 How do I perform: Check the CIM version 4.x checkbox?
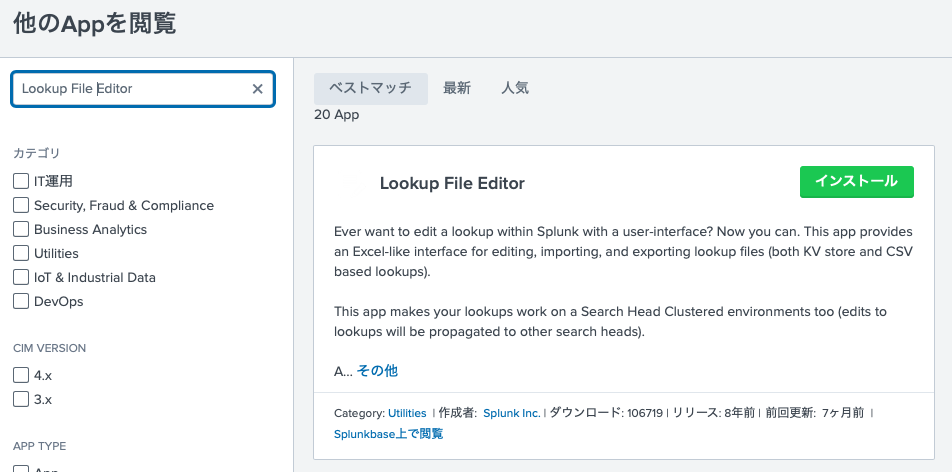(x=21, y=375)
